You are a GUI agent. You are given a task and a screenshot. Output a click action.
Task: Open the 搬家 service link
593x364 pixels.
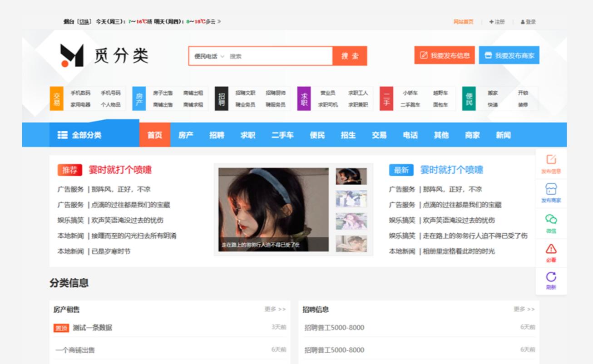coord(493,93)
